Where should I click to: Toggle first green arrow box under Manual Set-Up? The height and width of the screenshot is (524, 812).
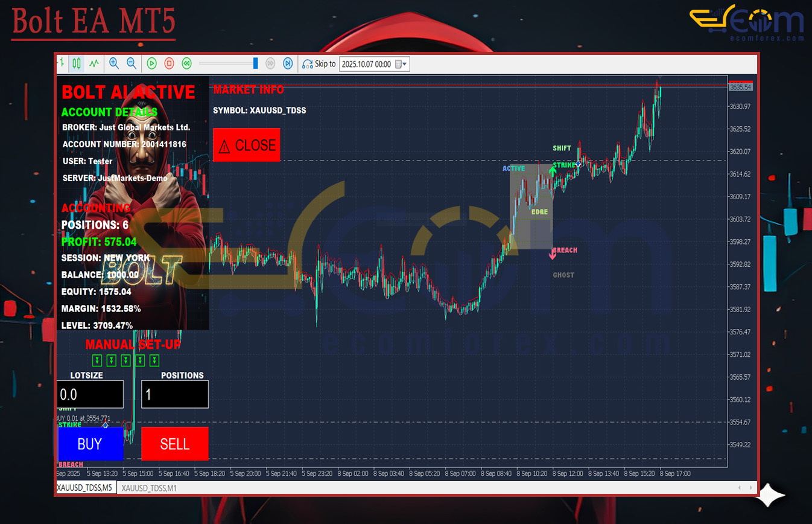(x=97, y=360)
